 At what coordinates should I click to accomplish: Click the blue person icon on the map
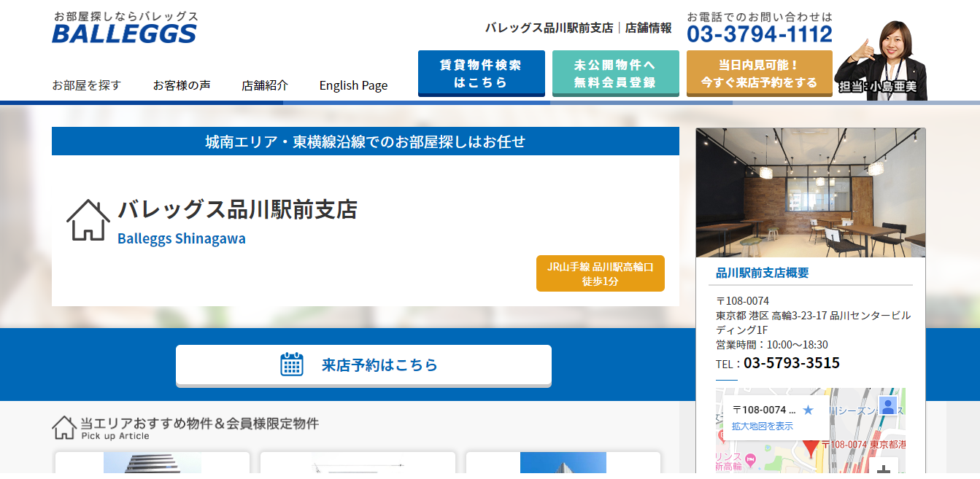887,406
